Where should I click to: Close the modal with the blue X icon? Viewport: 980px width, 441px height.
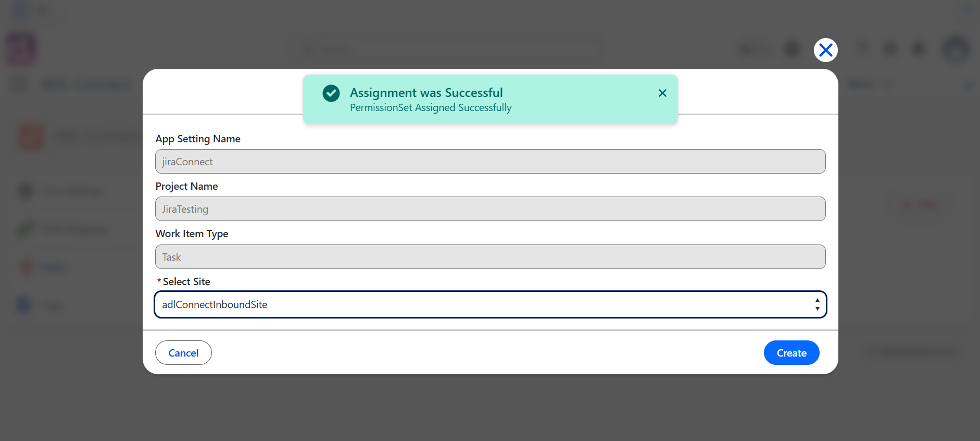point(825,50)
